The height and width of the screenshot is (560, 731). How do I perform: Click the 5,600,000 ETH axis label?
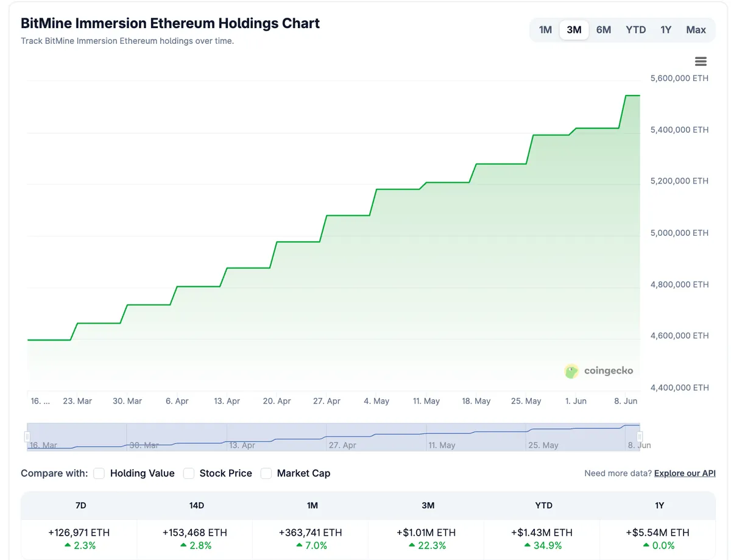pyautogui.click(x=680, y=78)
